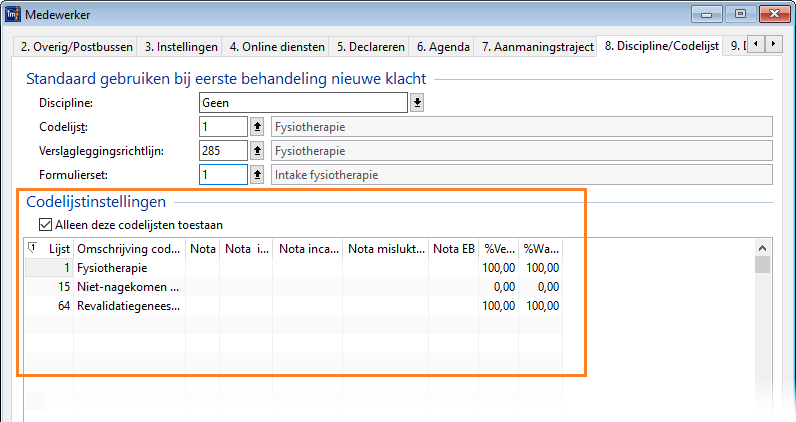
Task: Click the Formulierset number input field
Action: point(223,175)
